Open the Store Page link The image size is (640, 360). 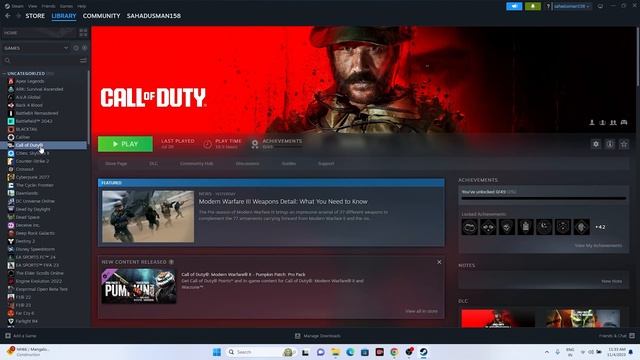pyautogui.click(x=116, y=164)
